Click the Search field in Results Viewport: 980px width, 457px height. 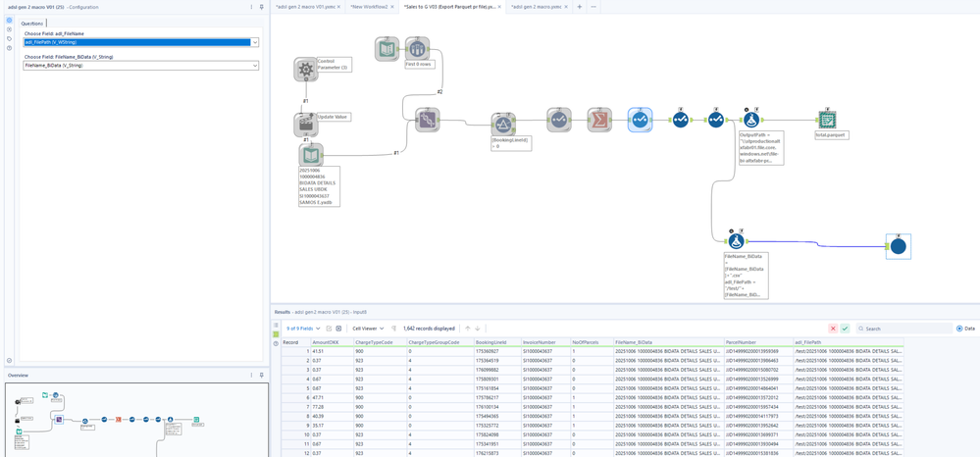pyautogui.click(x=903, y=329)
